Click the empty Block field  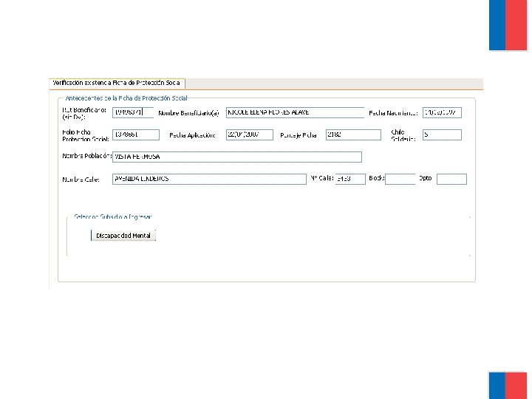coord(400,179)
